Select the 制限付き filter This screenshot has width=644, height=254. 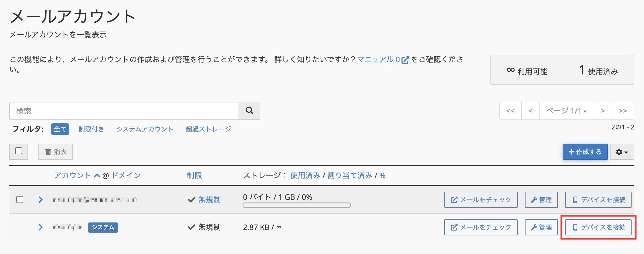91,129
